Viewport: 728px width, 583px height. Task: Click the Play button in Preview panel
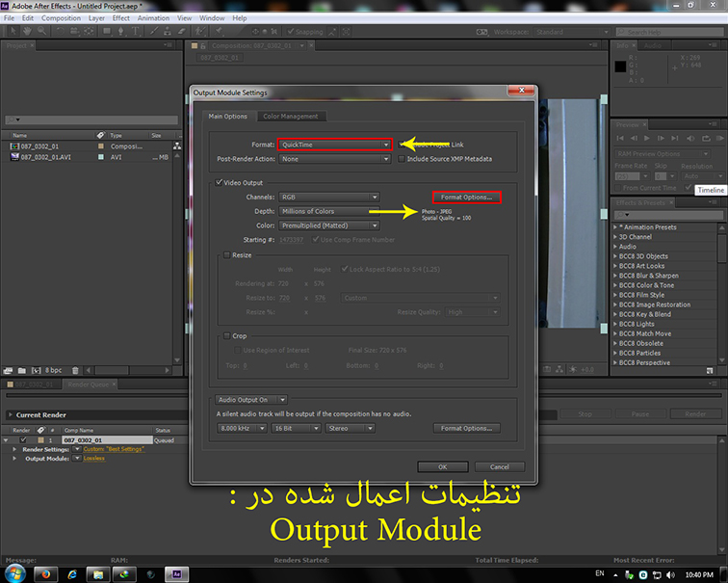point(647,138)
